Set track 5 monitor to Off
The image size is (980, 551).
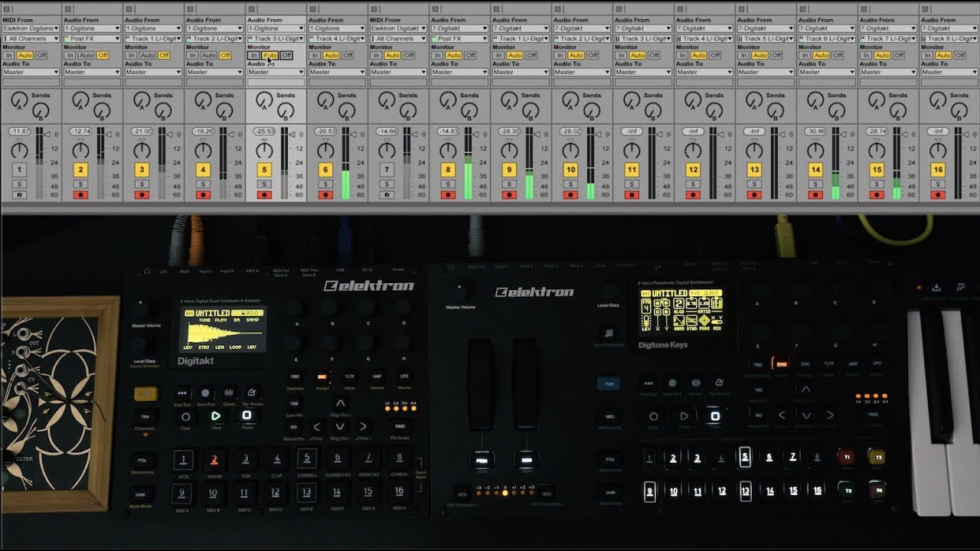coord(286,55)
